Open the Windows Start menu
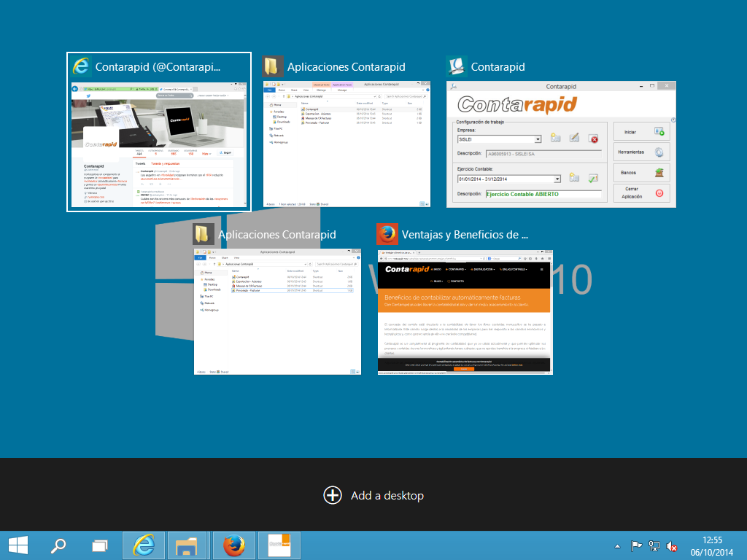 18,545
